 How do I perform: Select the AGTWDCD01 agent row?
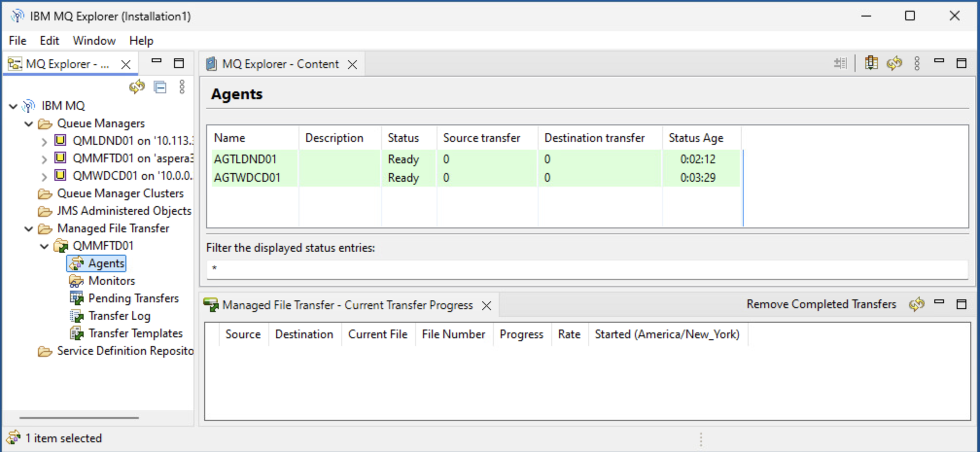(476, 177)
